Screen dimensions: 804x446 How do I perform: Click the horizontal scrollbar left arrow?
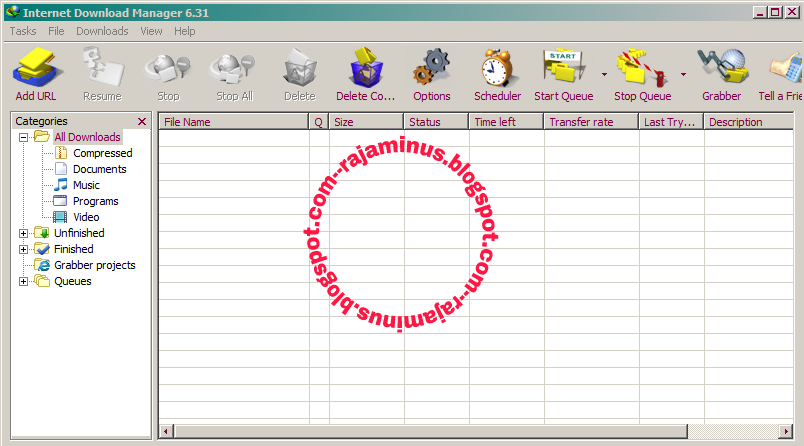[x=166, y=432]
